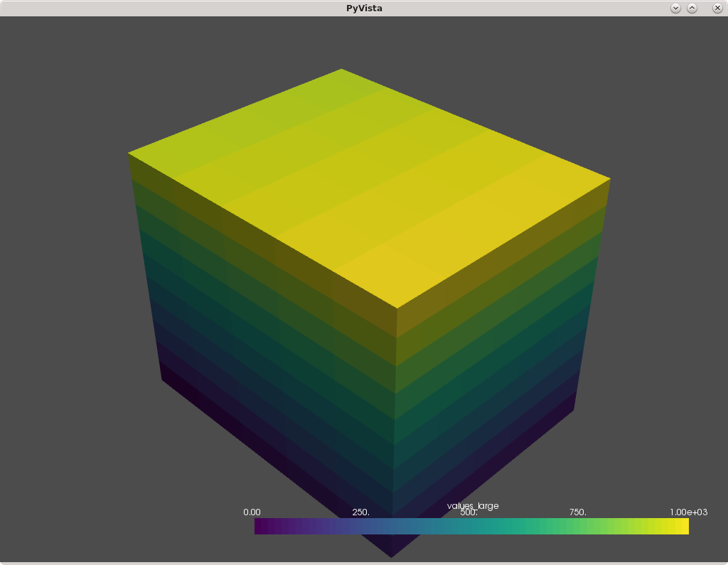Screen dimensions: 728x565
Task: Click the 500. tick label
Action: pyautogui.click(x=469, y=512)
